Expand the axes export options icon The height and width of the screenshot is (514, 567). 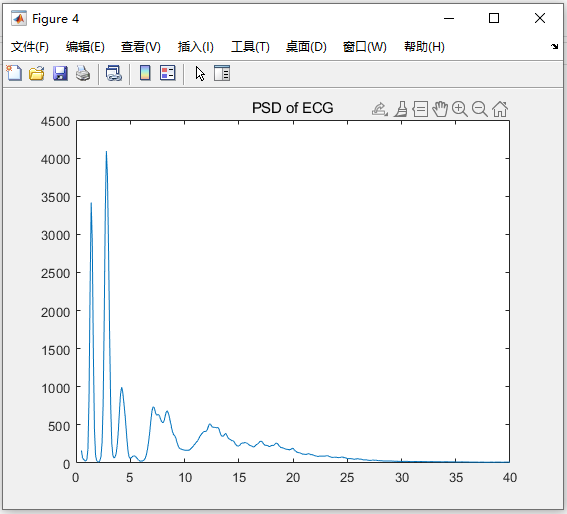click(x=380, y=109)
